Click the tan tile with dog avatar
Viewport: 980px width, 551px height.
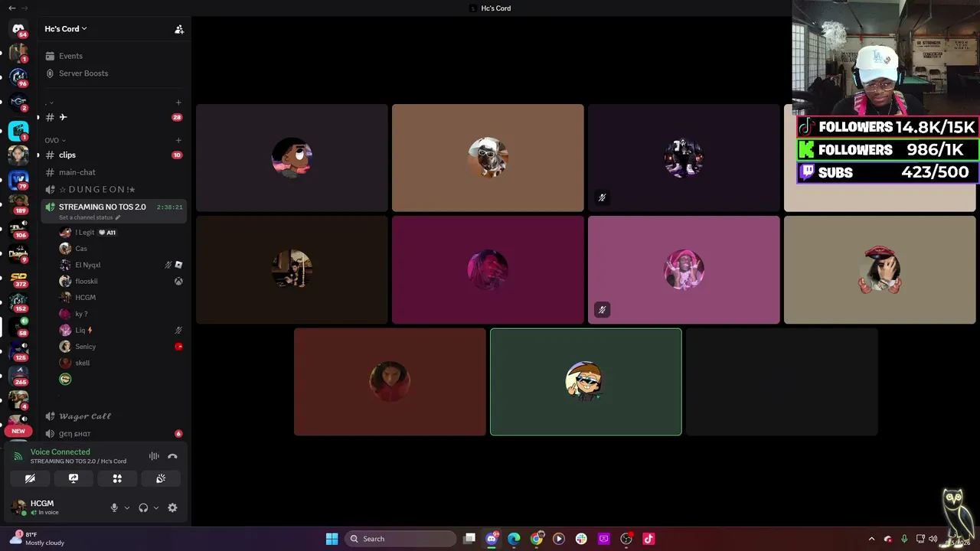click(x=488, y=158)
